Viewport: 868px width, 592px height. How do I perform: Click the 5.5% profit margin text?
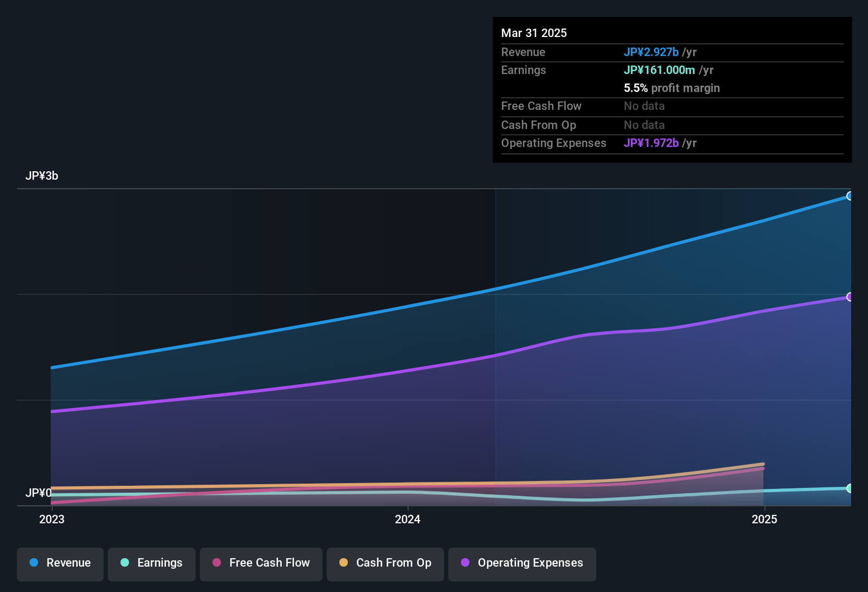672,88
